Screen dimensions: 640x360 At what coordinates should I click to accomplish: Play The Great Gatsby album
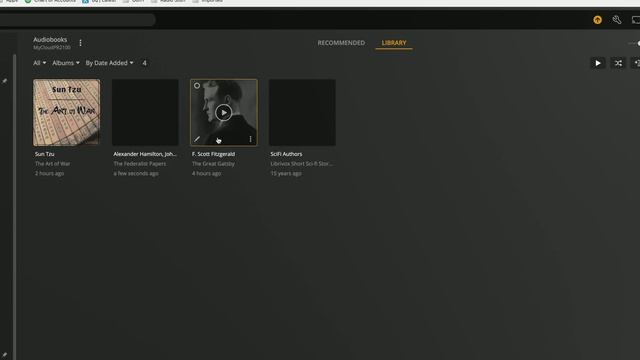tap(223, 113)
